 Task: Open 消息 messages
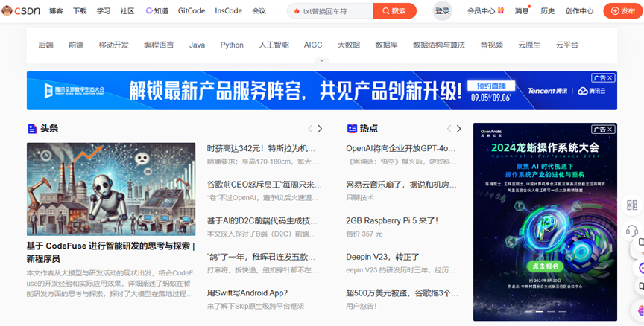(522, 11)
